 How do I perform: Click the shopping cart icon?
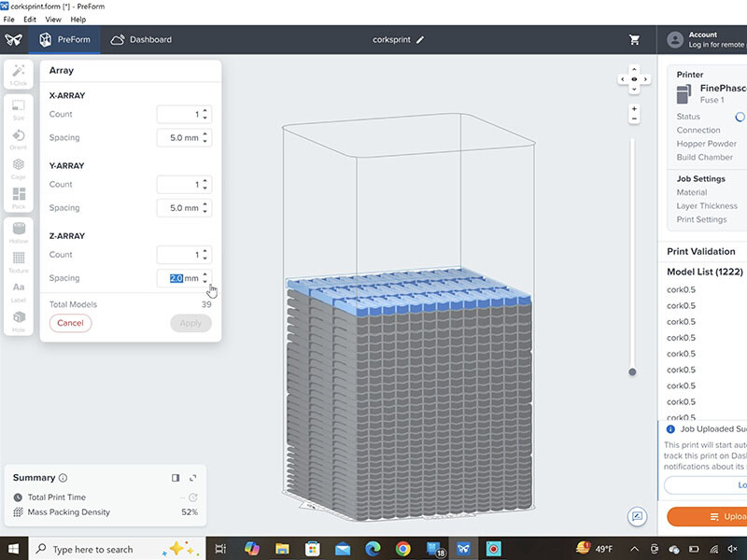pos(635,40)
